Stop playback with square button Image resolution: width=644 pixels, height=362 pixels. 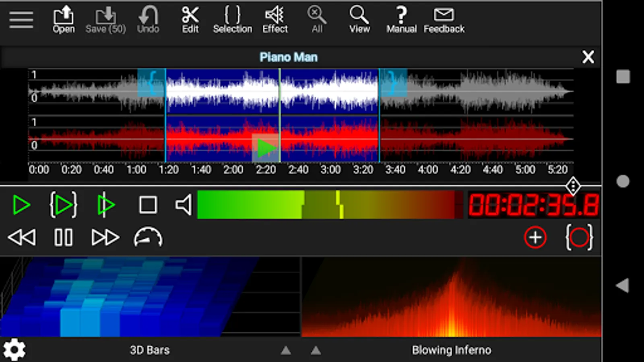tap(148, 205)
